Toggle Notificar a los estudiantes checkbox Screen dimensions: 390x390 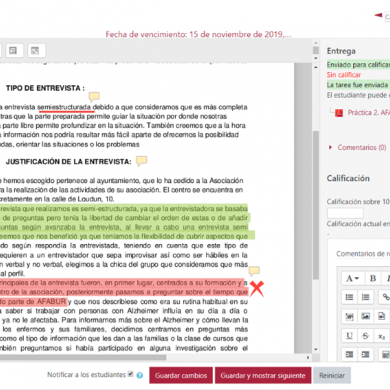131,374
